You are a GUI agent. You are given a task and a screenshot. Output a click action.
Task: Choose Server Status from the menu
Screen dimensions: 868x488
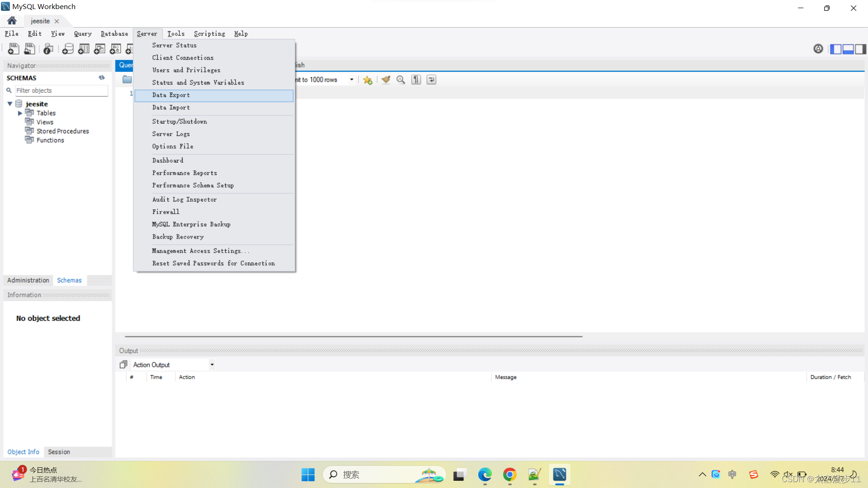click(x=214, y=45)
